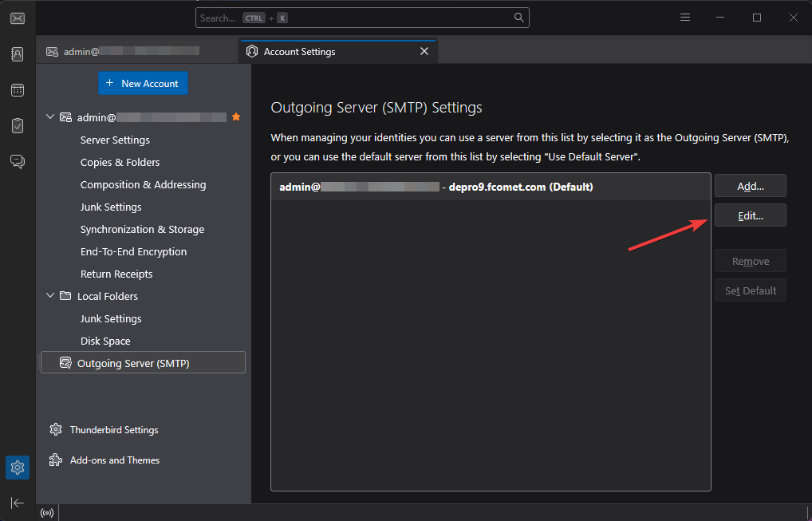812x521 pixels.
Task: Select Return Receipts
Action: click(x=116, y=274)
